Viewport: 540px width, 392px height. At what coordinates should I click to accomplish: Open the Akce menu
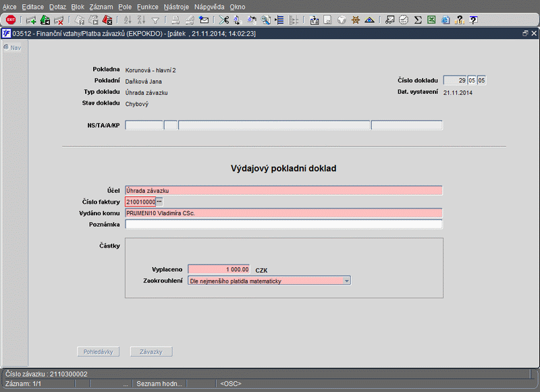[x=9, y=7]
